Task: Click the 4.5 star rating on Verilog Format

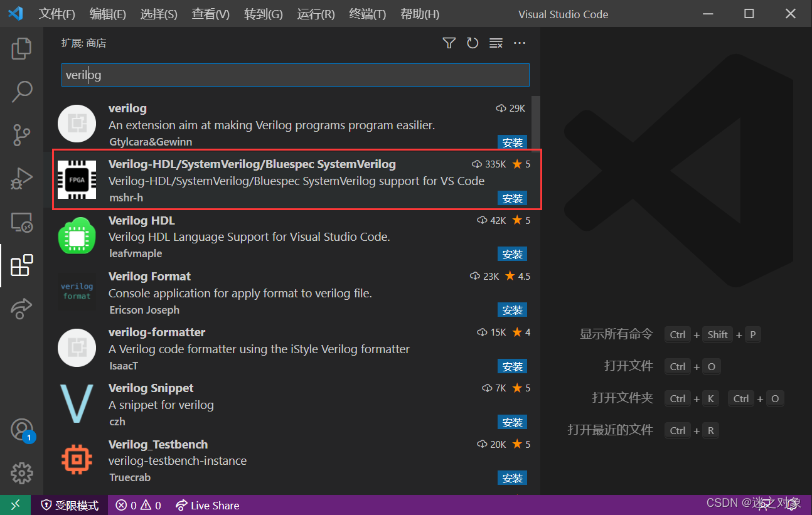Action: tap(518, 277)
